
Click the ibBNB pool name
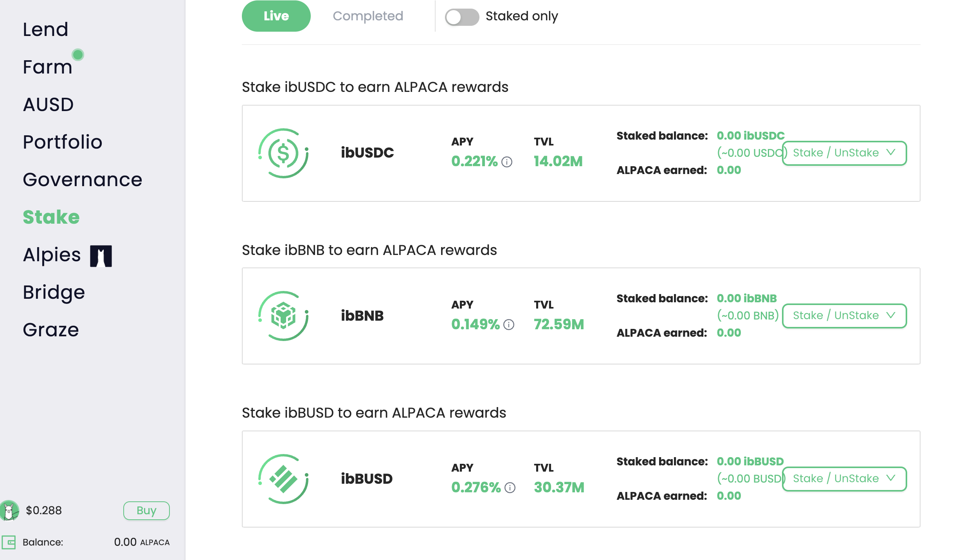362,316
